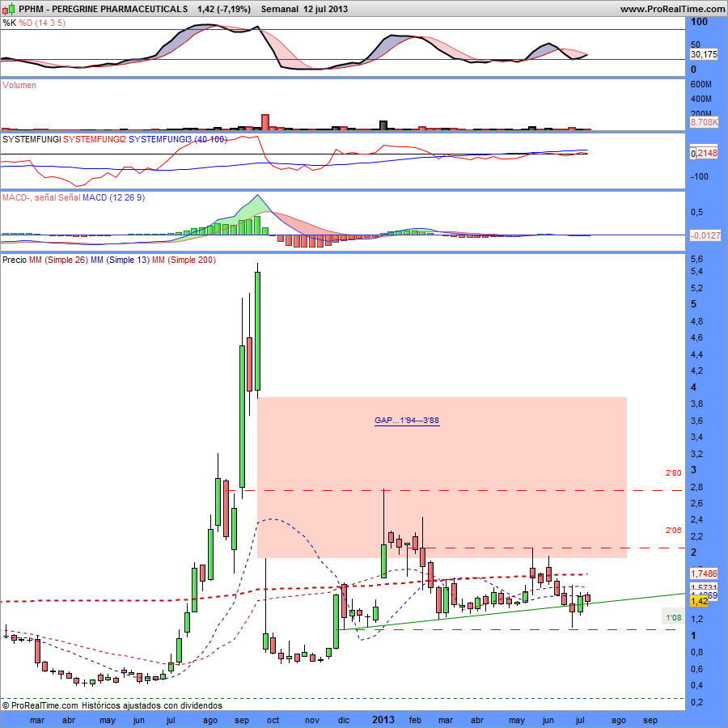Screen dimensions: 728x728
Task: Click the feb marker on the time axis
Action: (x=415, y=720)
